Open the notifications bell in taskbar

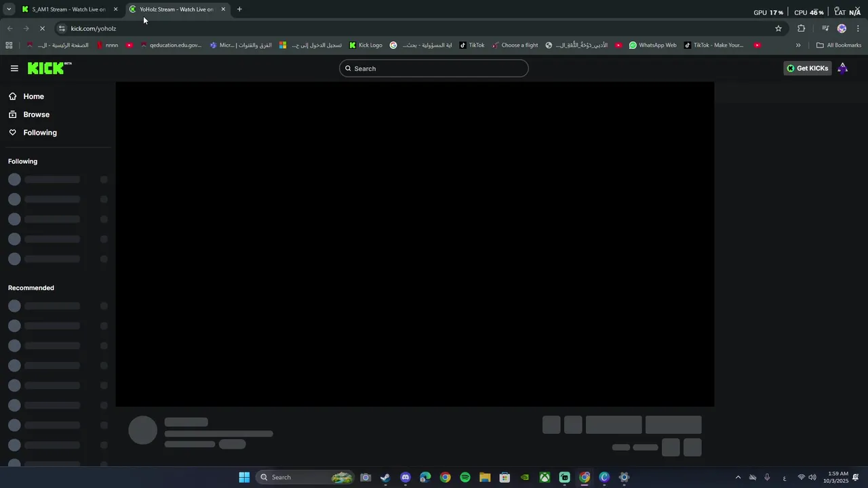click(856, 477)
